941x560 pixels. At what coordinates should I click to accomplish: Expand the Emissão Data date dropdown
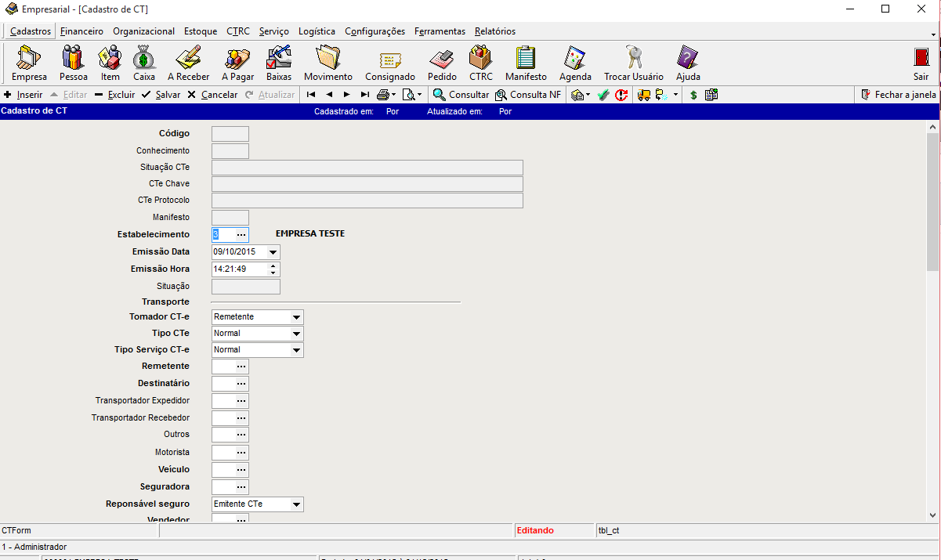coord(273,252)
